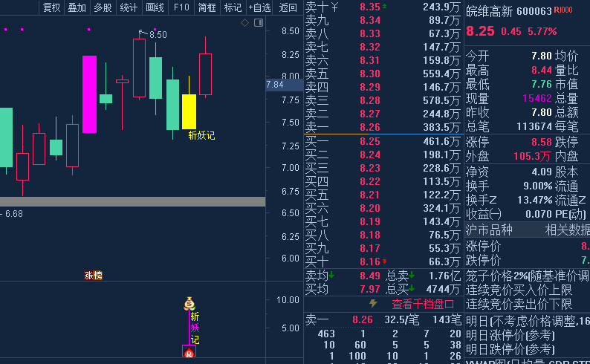Select 叠加 in the toolbar
590x364 pixels.
(x=77, y=7)
